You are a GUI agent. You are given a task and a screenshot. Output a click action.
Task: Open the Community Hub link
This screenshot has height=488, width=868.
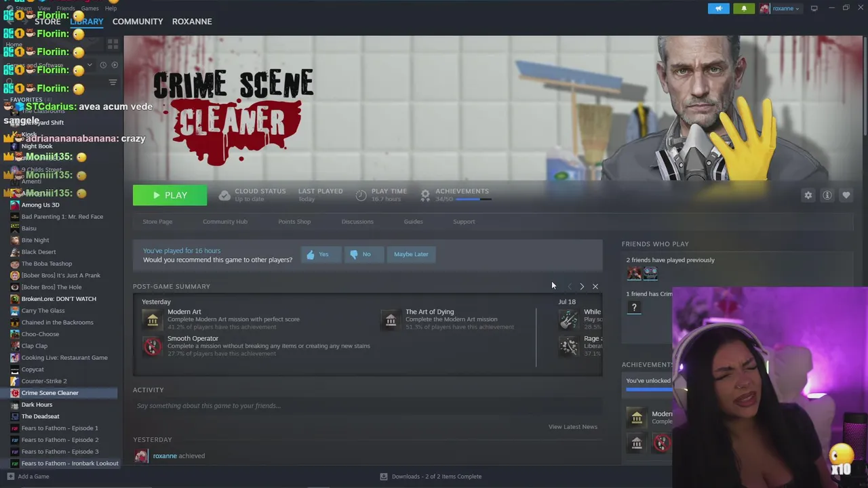225,222
